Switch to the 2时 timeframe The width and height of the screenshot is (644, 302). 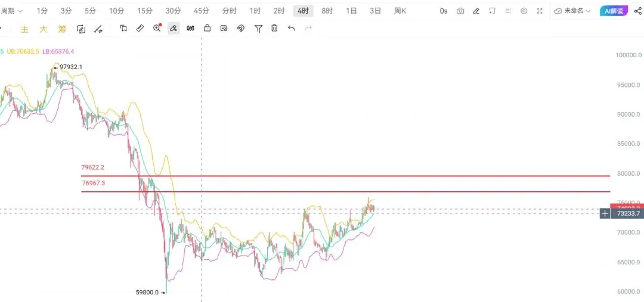point(279,11)
